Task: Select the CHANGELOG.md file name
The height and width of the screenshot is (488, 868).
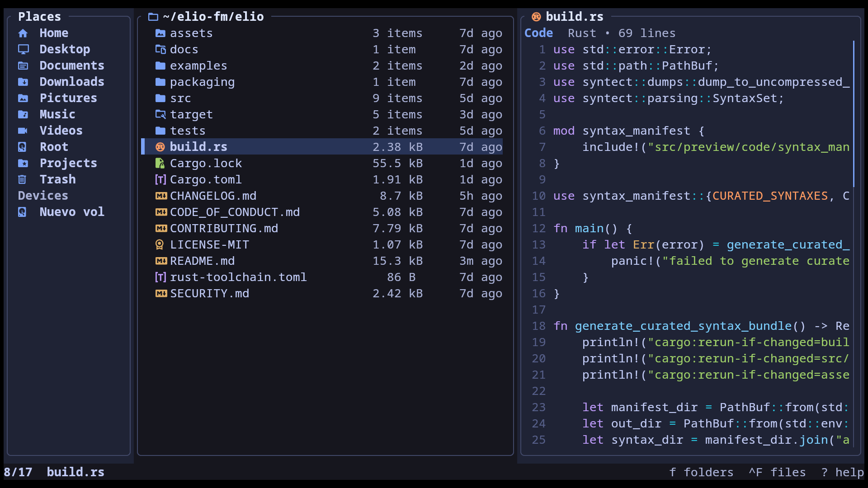Action: click(213, 196)
